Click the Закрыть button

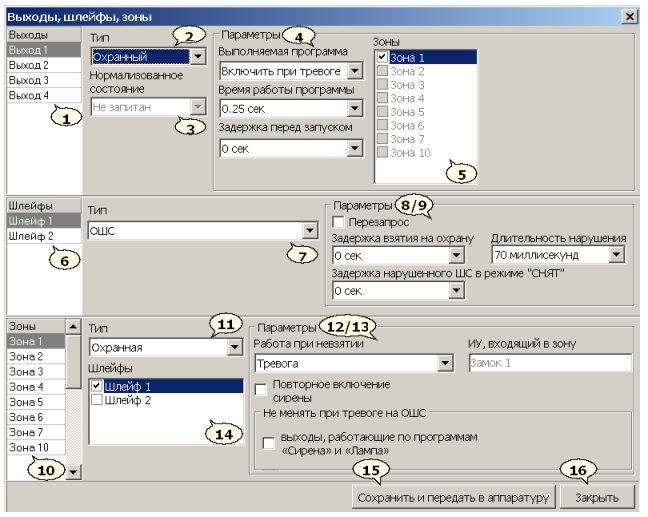pos(596,496)
